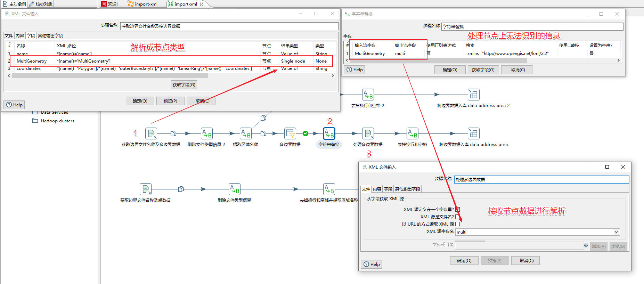Open 文件 tab in top XML 文件输入 dialog

[x=9, y=35]
